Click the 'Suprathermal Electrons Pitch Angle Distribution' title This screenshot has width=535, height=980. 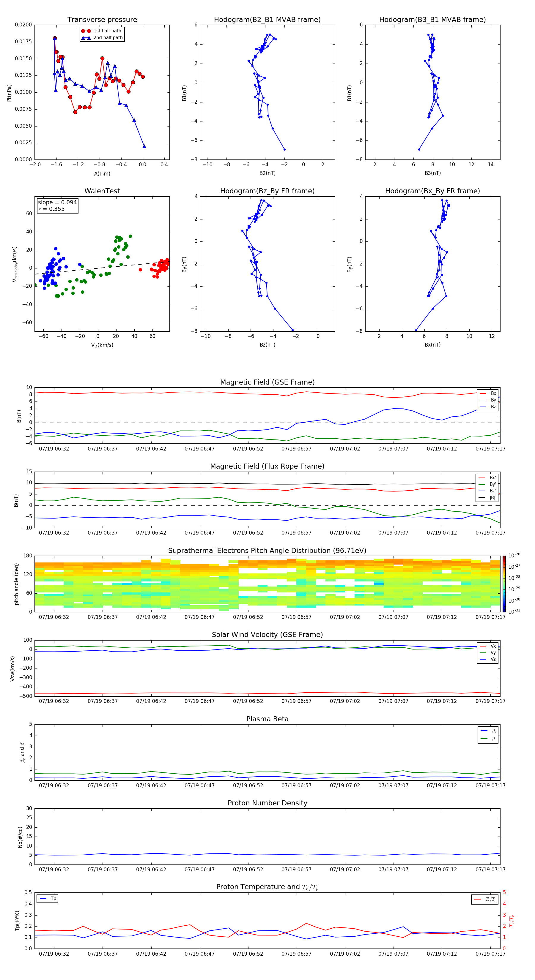click(267, 551)
